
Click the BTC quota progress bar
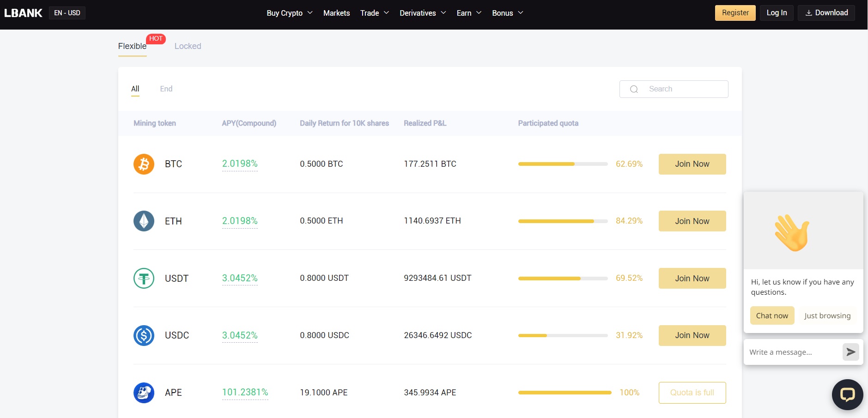pyautogui.click(x=563, y=164)
